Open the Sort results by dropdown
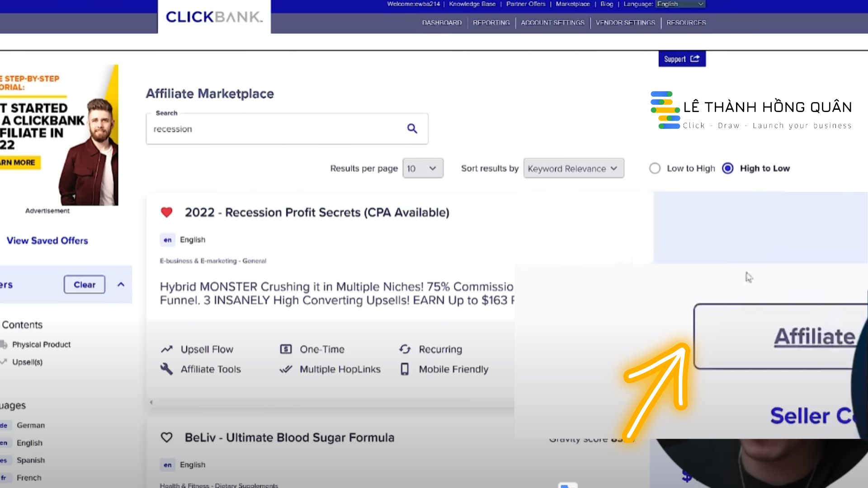 (573, 169)
